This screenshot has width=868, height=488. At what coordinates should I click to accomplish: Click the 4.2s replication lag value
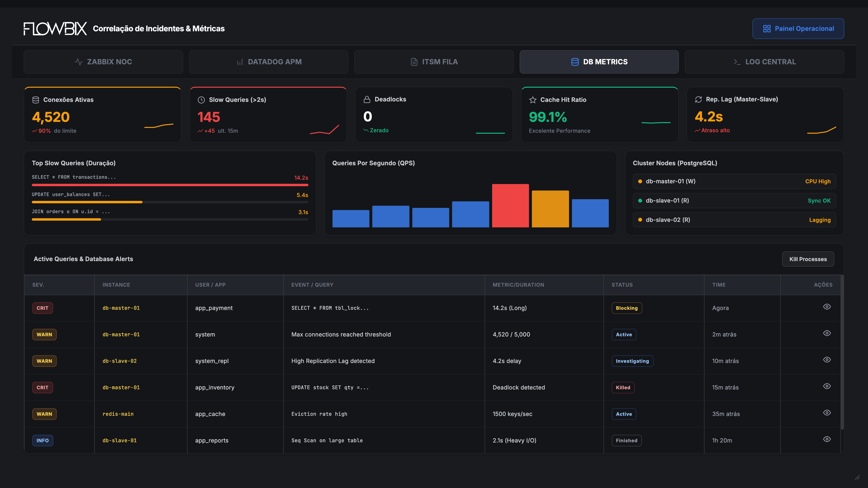click(x=709, y=117)
